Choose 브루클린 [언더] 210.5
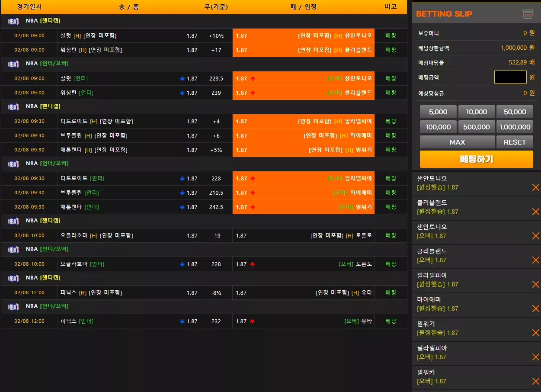Image resolution: width=541 pixels, height=392 pixels. point(129,193)
